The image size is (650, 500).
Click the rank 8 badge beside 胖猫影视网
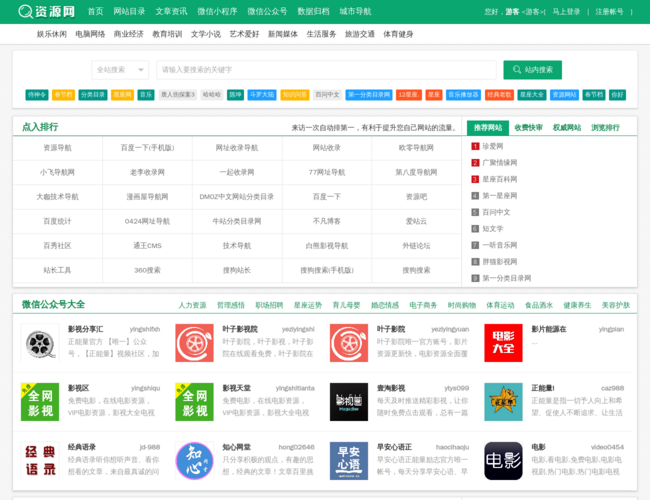(x=475, y=262)
